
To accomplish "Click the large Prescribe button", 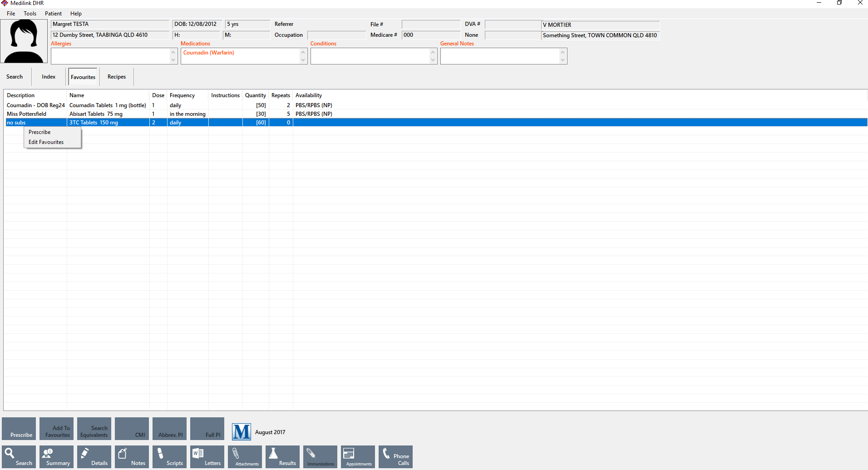I will 19,429.
